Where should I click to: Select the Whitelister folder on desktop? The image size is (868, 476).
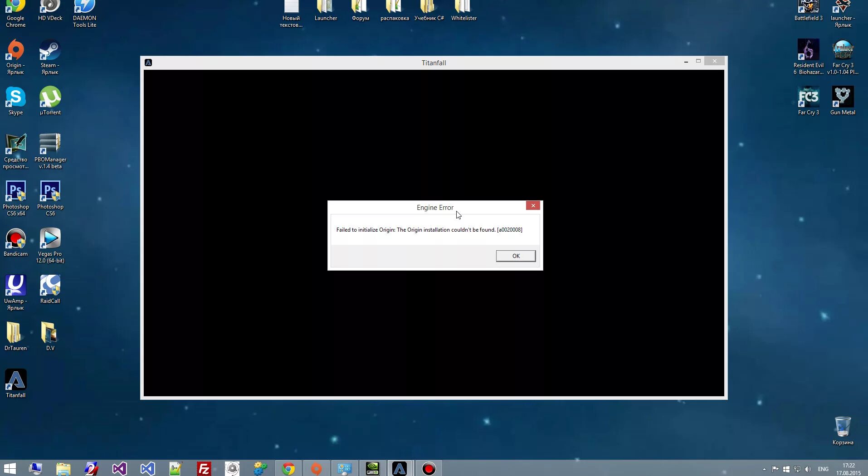(463, 11)
